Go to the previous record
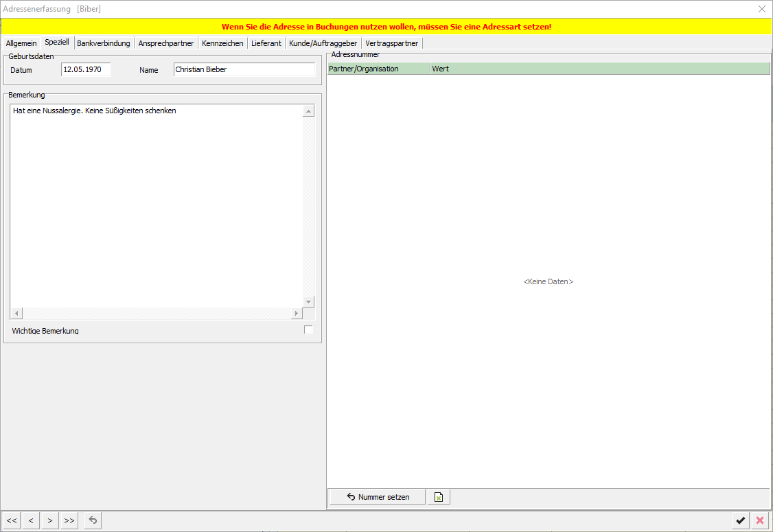Viewport: 773px width, 532px height. point(30,520)
